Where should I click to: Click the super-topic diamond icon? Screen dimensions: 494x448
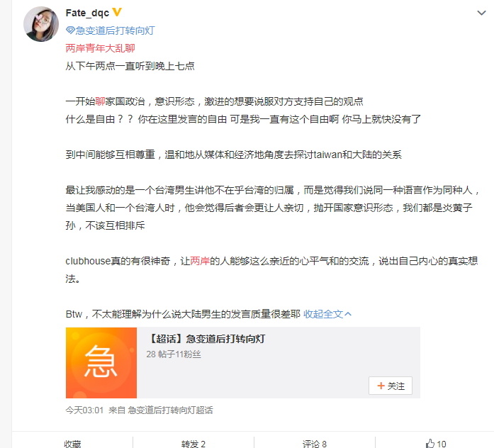(70, 30)
